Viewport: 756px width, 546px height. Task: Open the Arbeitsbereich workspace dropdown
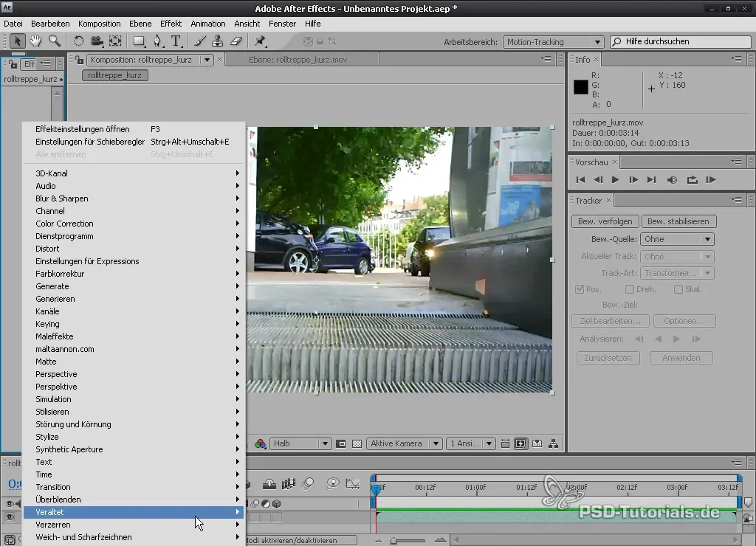(x=553, y=42)
